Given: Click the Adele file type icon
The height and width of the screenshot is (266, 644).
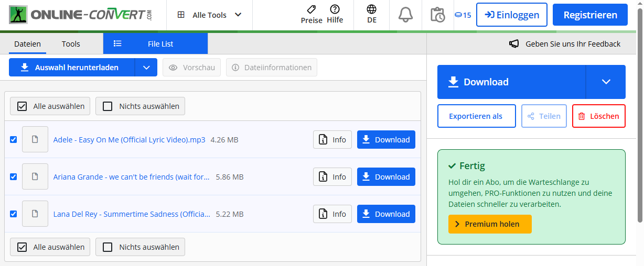Looking at the screenshot, I should tap(35, 140).
